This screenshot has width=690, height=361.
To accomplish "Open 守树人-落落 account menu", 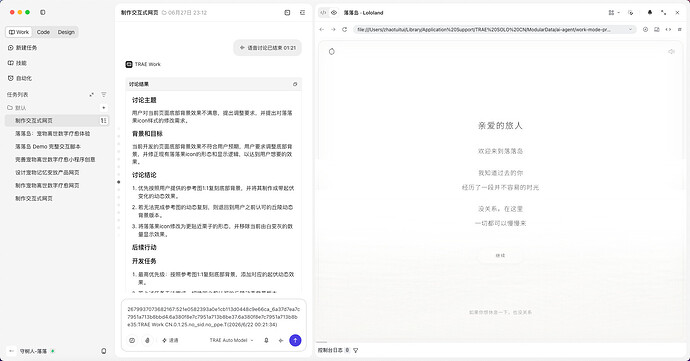I will pyautogui.click(x=33, y=351).
